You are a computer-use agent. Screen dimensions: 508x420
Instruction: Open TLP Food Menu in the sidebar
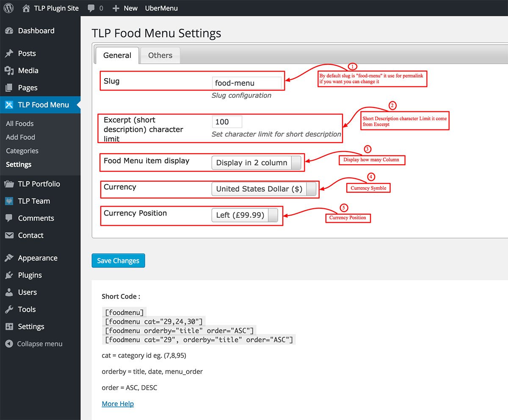click(40, 105)
